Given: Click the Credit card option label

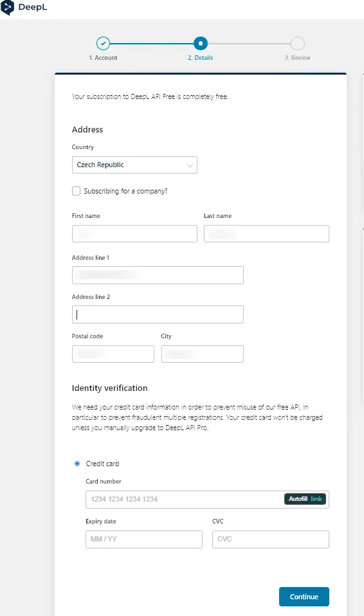Looking at the screenshot, I should coord(103,464).
